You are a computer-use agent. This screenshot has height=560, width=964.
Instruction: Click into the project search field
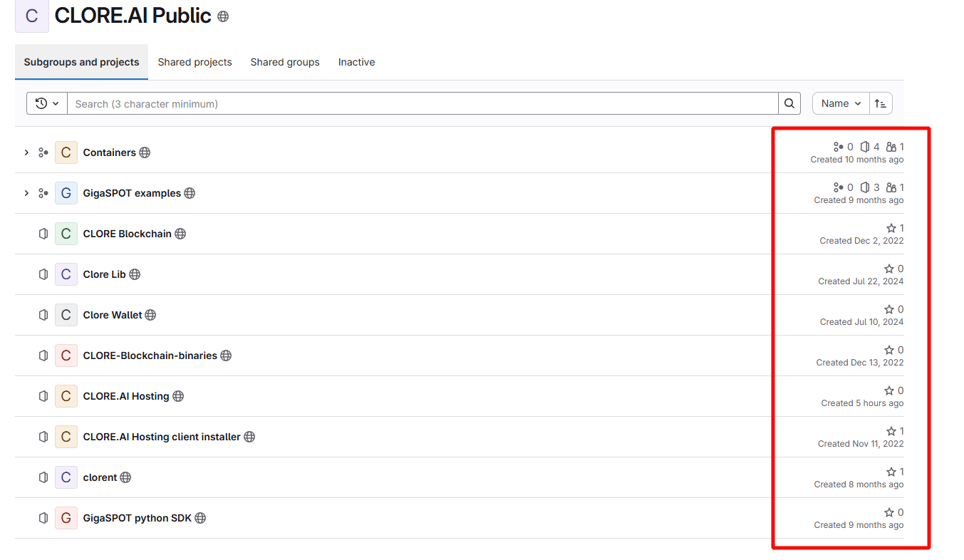pyautogui.click(x=422, y=103)
